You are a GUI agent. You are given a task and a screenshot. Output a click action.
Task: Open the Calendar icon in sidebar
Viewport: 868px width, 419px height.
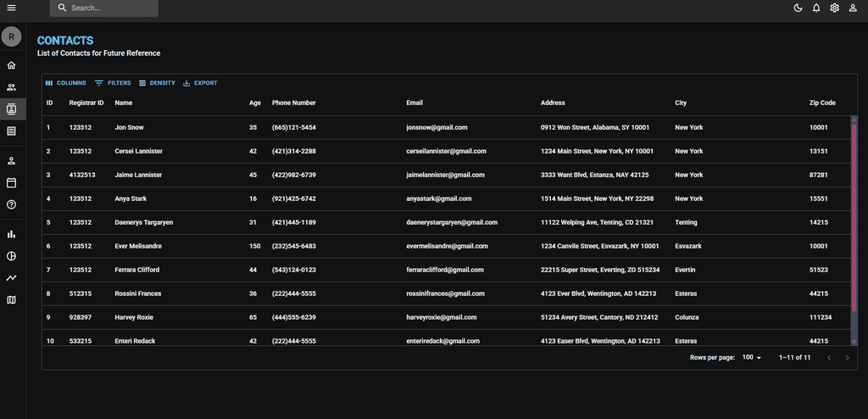tap(11, 182)
